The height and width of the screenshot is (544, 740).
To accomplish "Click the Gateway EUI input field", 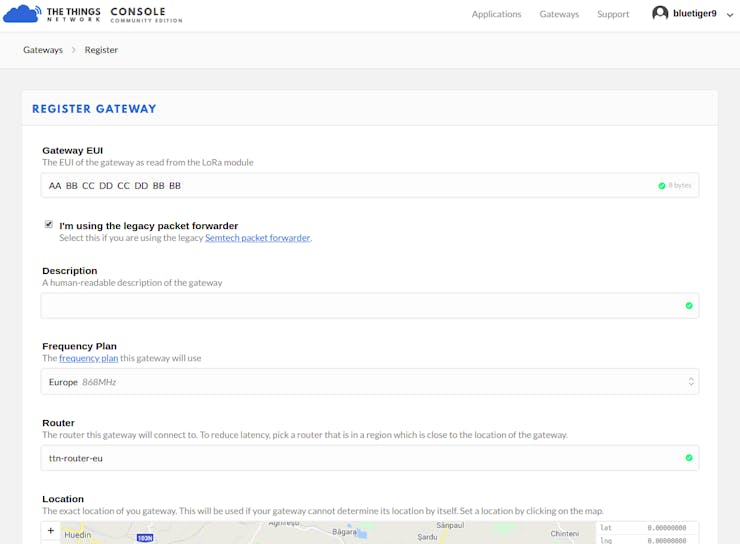I will 370,185.
